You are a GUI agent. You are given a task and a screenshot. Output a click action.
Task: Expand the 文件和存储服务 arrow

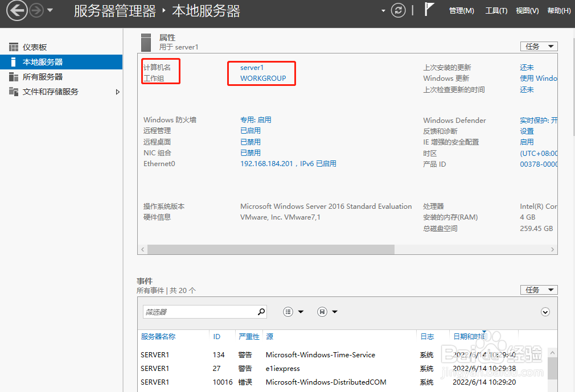tap(118, 92)
